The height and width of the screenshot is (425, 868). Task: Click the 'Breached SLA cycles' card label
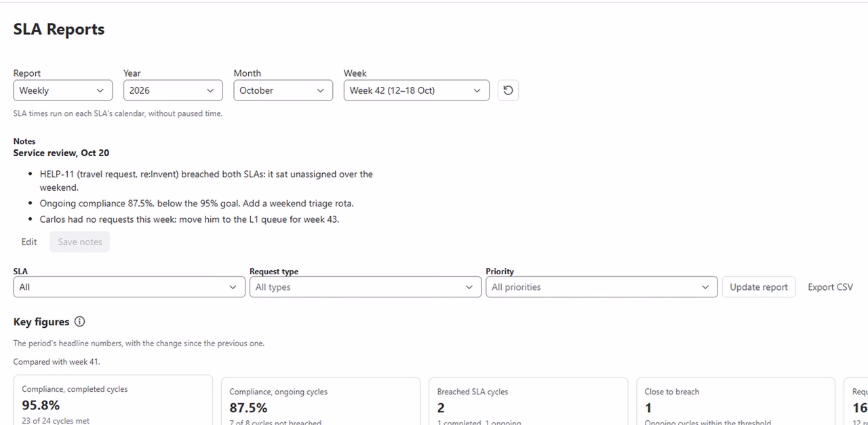473,392
